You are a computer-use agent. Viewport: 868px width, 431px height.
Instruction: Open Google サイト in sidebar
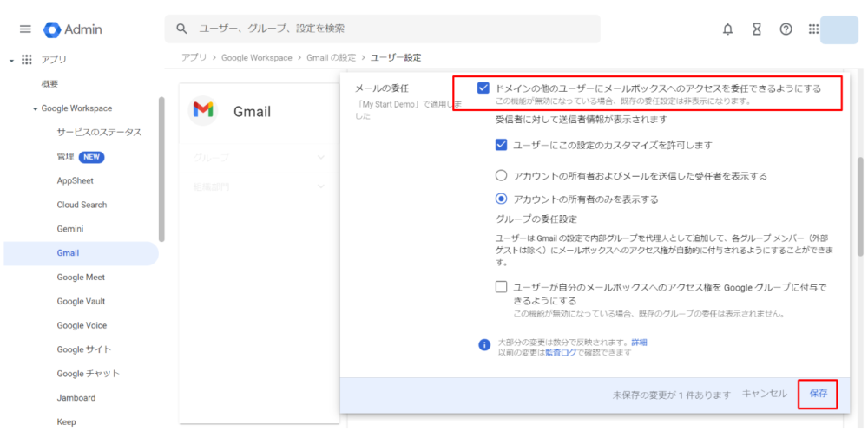point(83,349)
